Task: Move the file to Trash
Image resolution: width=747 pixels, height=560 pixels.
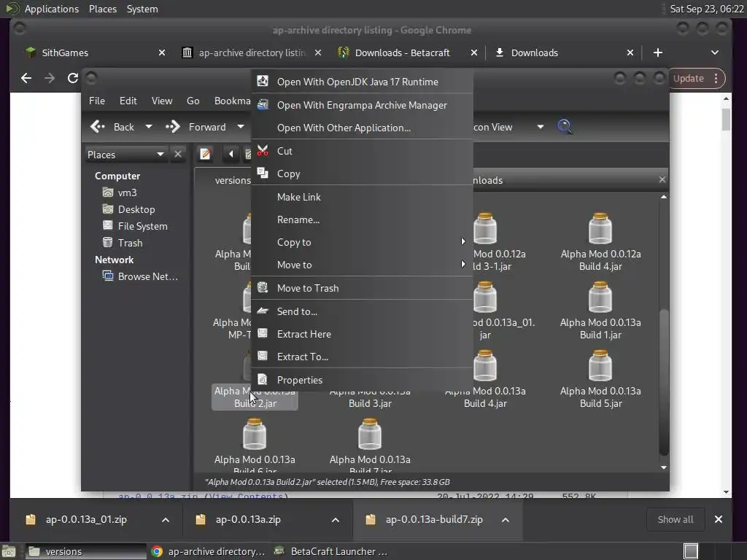Action: pyautogui.click(x=362, y=288)
